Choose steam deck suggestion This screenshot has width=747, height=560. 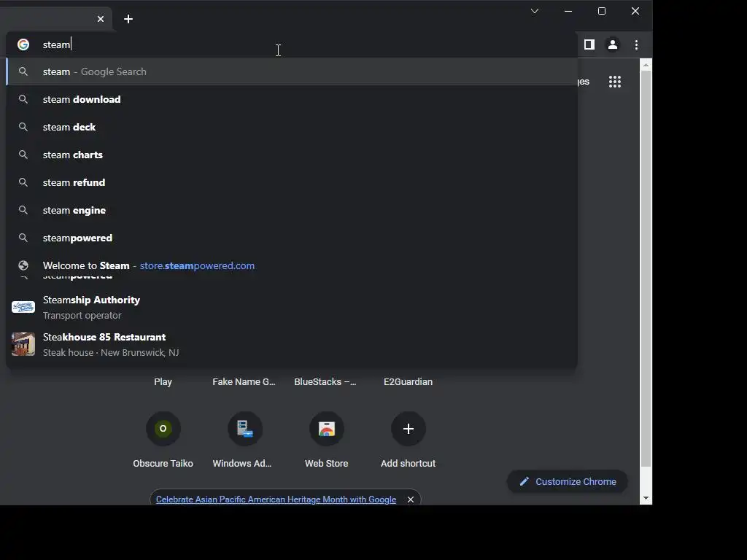(292, 127)
